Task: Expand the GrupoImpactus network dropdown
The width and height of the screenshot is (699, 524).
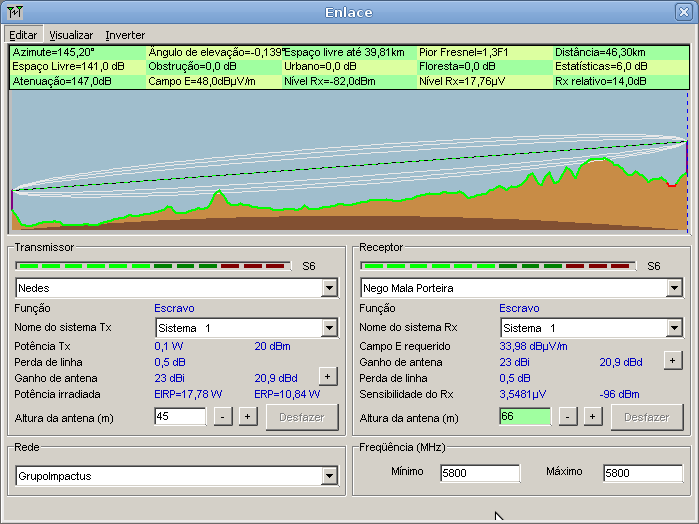Action: [x=329, y=477]
